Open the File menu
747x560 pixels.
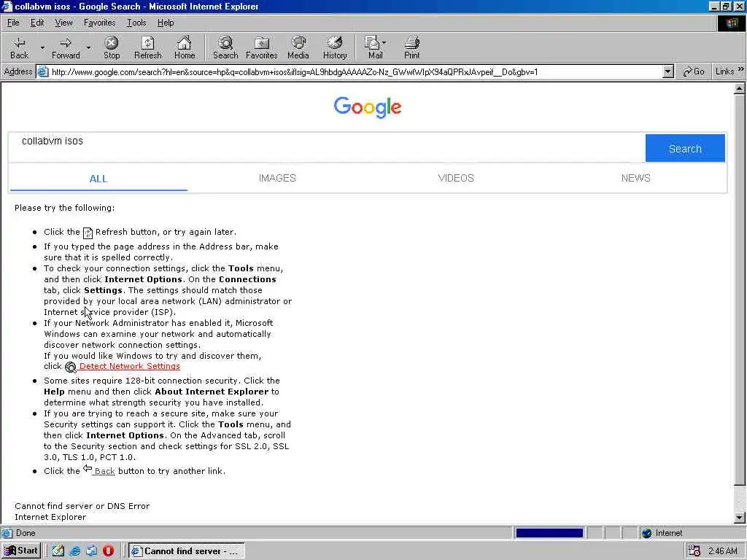coord(13,23)
